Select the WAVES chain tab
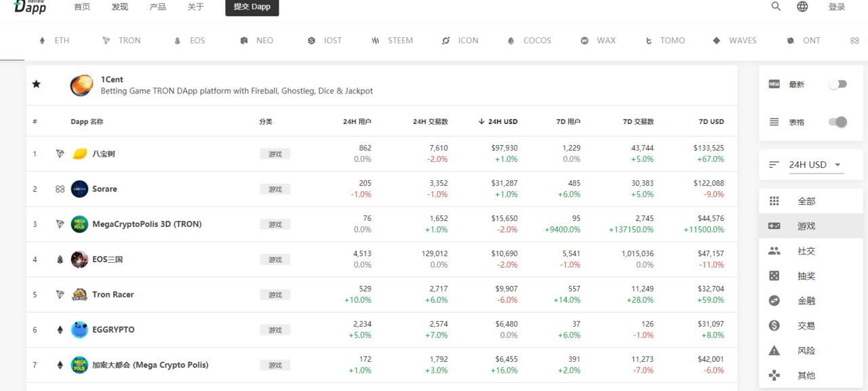The image size is (868, 391). [734, 41]
